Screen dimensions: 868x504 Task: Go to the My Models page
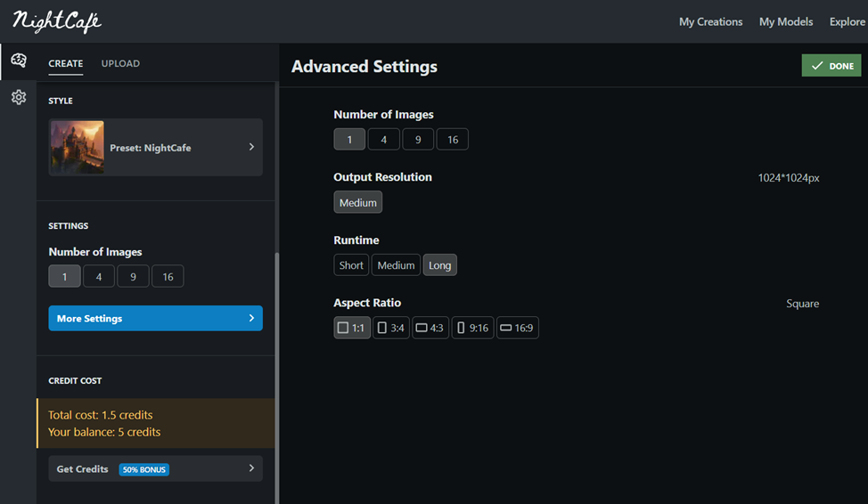click(x=785, y=21)
